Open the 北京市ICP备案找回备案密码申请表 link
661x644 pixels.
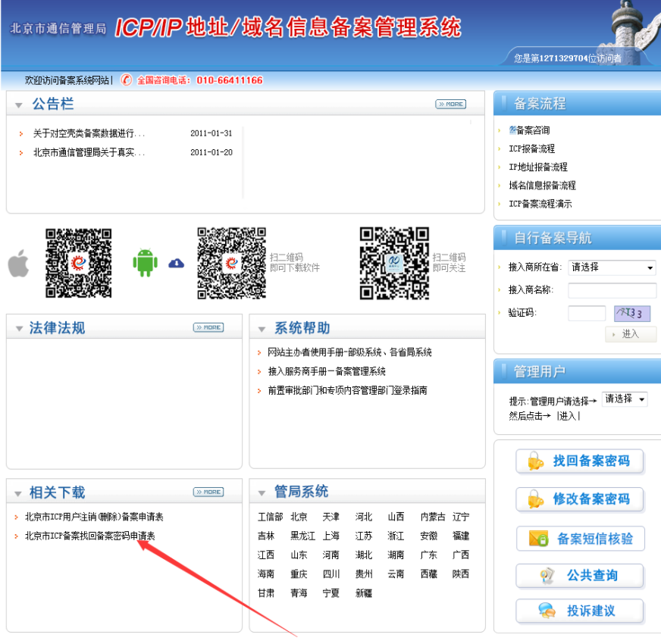coord(89,536)
